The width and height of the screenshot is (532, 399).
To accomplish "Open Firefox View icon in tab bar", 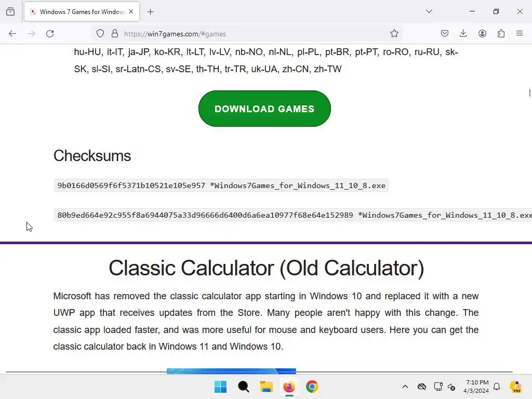I will tap(10, 11).
